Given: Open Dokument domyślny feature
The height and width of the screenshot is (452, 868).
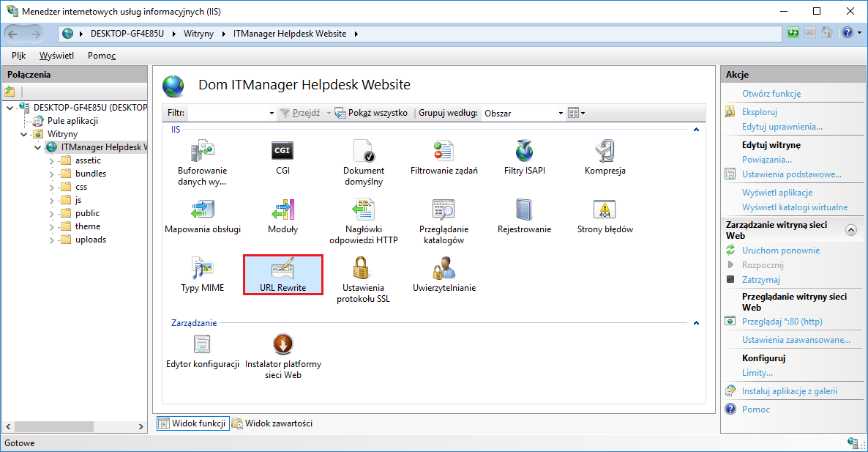Looking at the screenshot, I should point(364,151).
